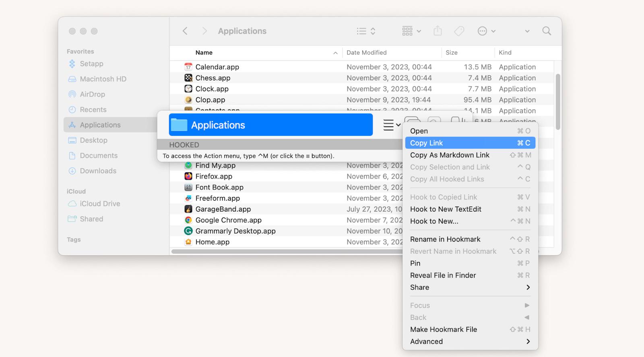
Task: Click the Calendar.app icon
Action: (188, 67)
